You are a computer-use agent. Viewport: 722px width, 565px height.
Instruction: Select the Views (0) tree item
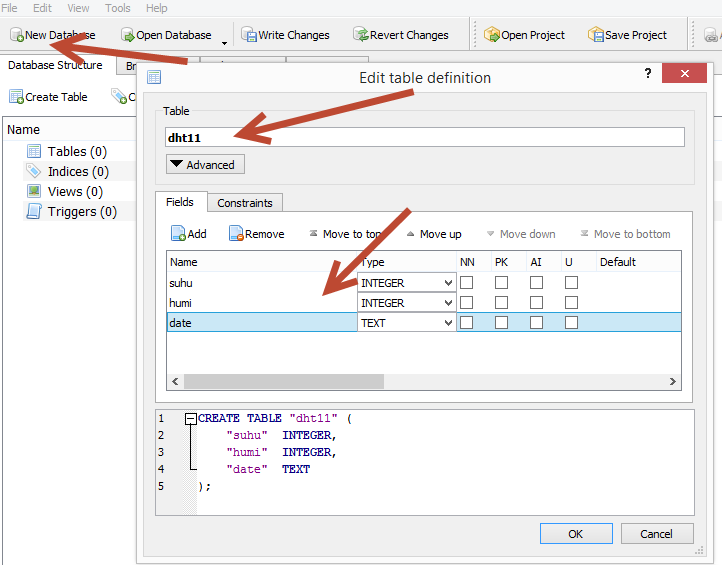(75, 191)
